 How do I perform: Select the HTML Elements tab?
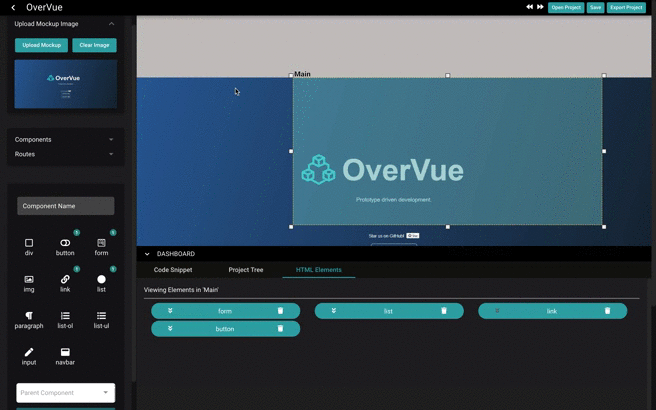[318, 270]
